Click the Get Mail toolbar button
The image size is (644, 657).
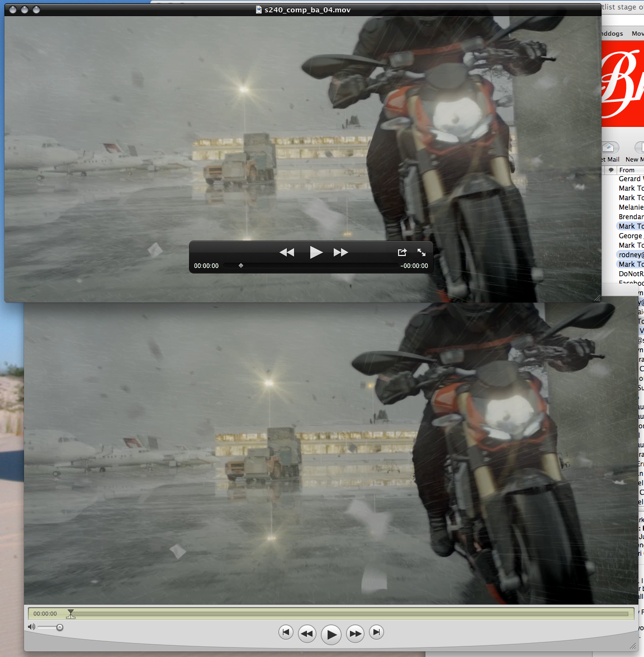pyautogui.click(x=608, y=152)
